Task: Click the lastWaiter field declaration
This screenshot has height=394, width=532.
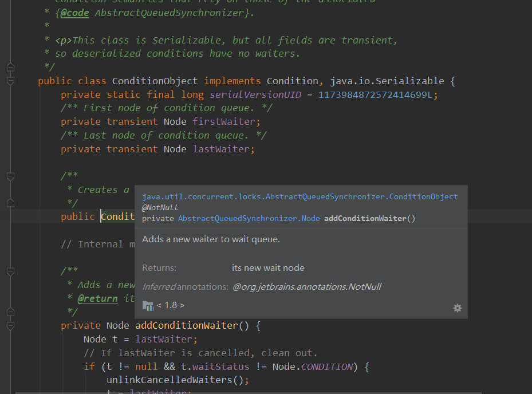Action: [221, 149]
